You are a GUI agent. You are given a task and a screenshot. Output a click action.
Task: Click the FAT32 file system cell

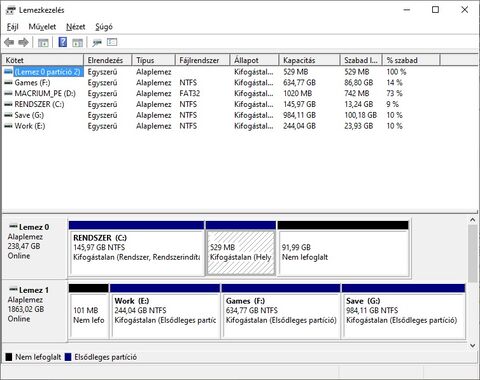click(x=190, y=93)
